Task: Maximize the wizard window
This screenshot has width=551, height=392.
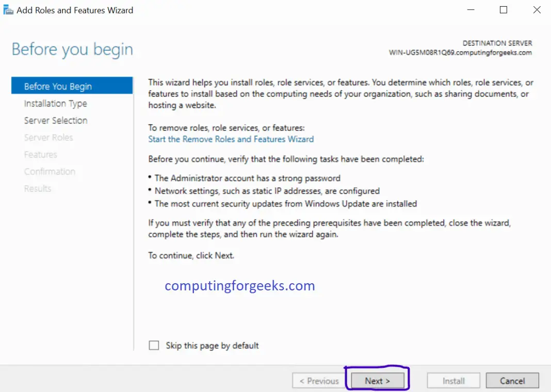Action: tap(503, 9)
